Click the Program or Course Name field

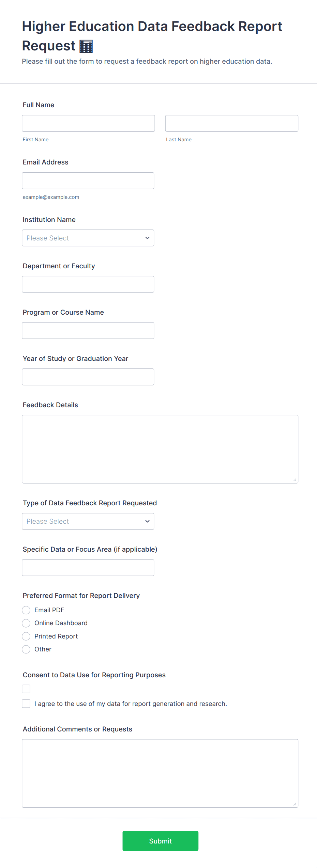pos(88,331)
